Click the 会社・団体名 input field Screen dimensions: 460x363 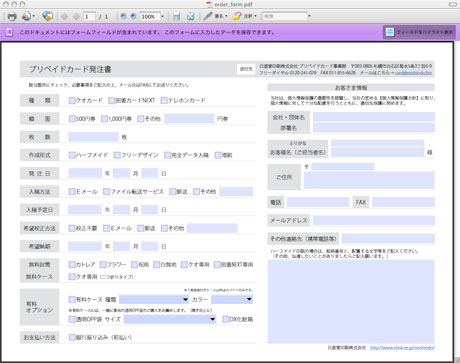(374, 117)
